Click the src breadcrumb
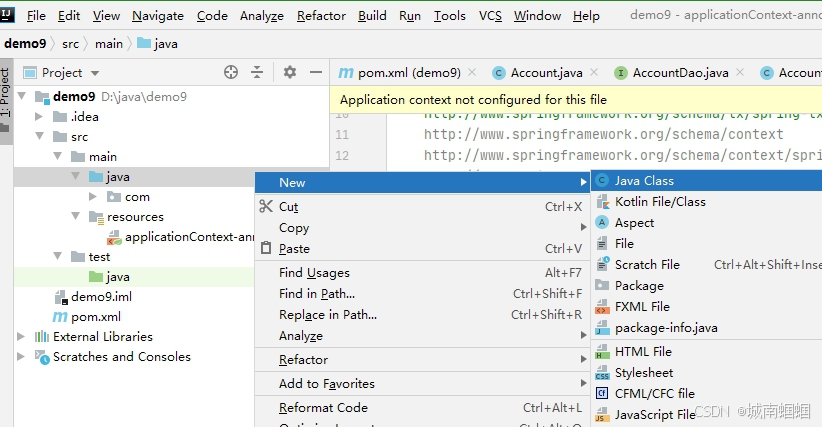Image resolution: width=822 pixels, height=427 pixels. click(x=70, y=44)
